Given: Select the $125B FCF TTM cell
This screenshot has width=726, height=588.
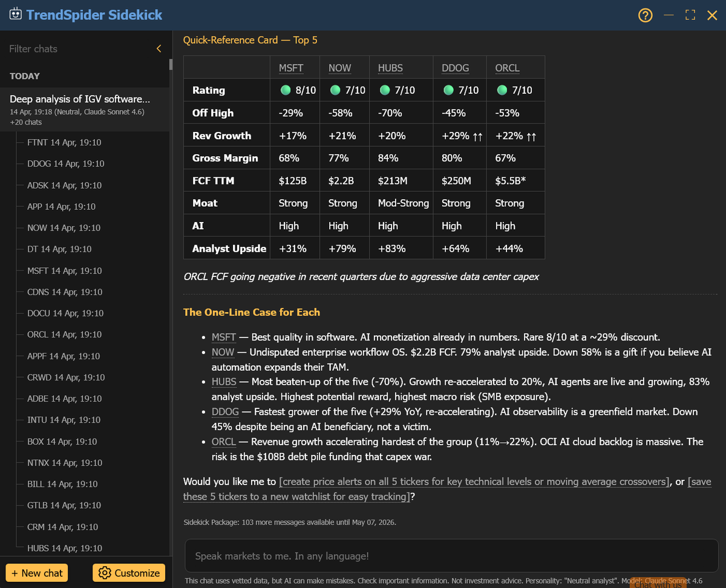Looking at the screenshot, I should 296,180.
